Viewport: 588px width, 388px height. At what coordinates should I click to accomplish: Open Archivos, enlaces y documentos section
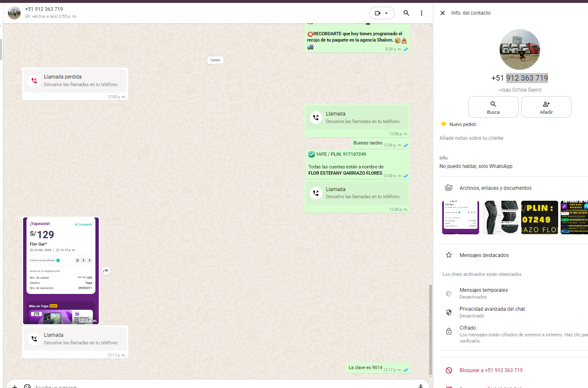[495, 188]
